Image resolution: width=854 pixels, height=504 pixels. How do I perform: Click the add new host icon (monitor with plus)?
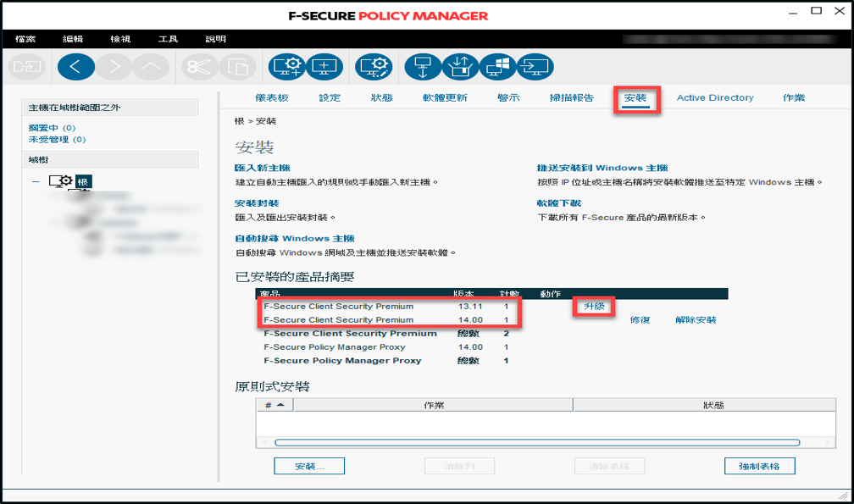(323, 66)
